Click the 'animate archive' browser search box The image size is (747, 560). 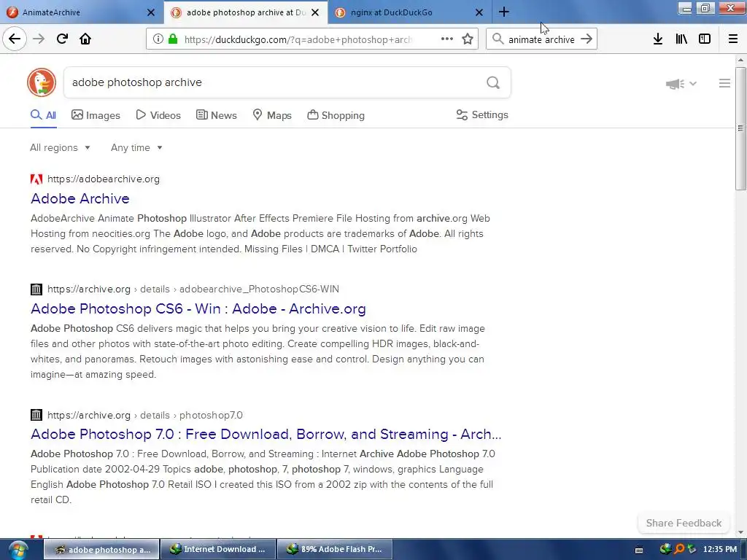541,39
